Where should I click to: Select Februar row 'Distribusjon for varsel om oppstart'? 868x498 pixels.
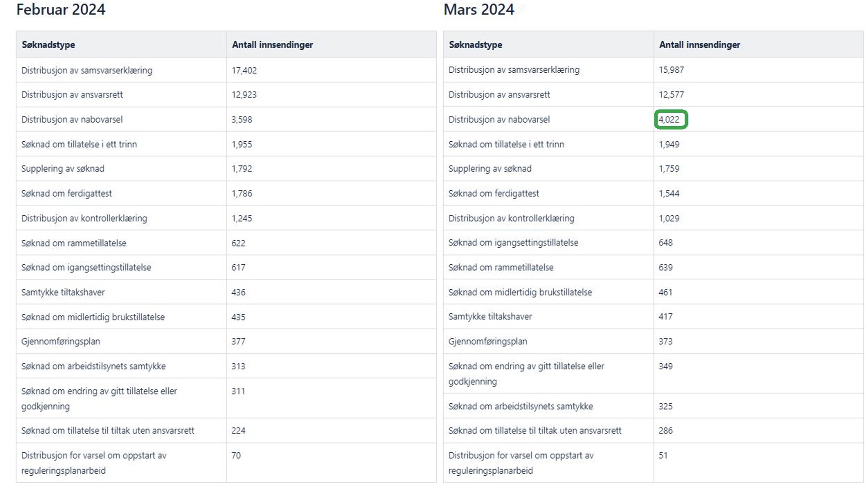(x=226, y=463)
